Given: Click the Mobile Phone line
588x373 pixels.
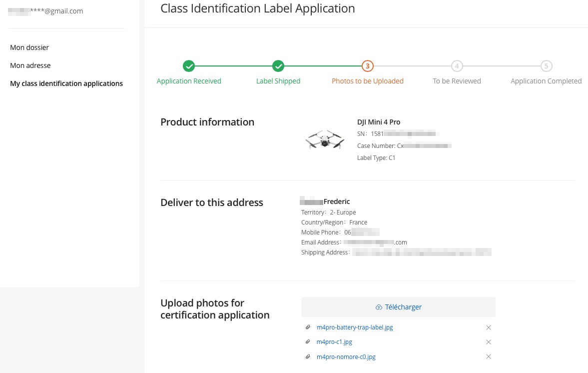Looking at the screenshot, I should pos(341,232).
